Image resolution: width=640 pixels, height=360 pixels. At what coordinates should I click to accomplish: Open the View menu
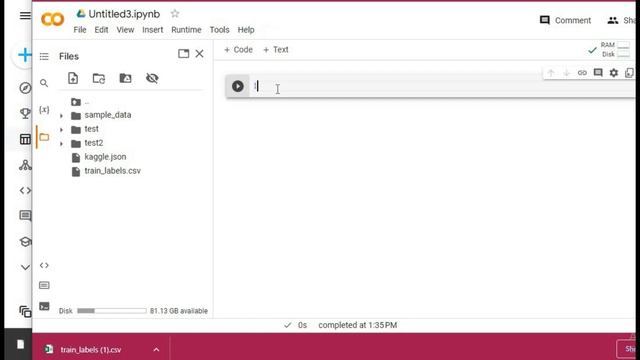[x=125, y=30]
